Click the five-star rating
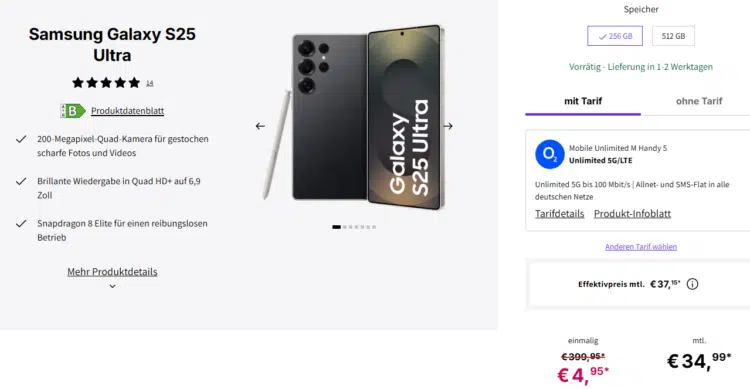Viewport: 750px width, 389px height. (106, 83)
